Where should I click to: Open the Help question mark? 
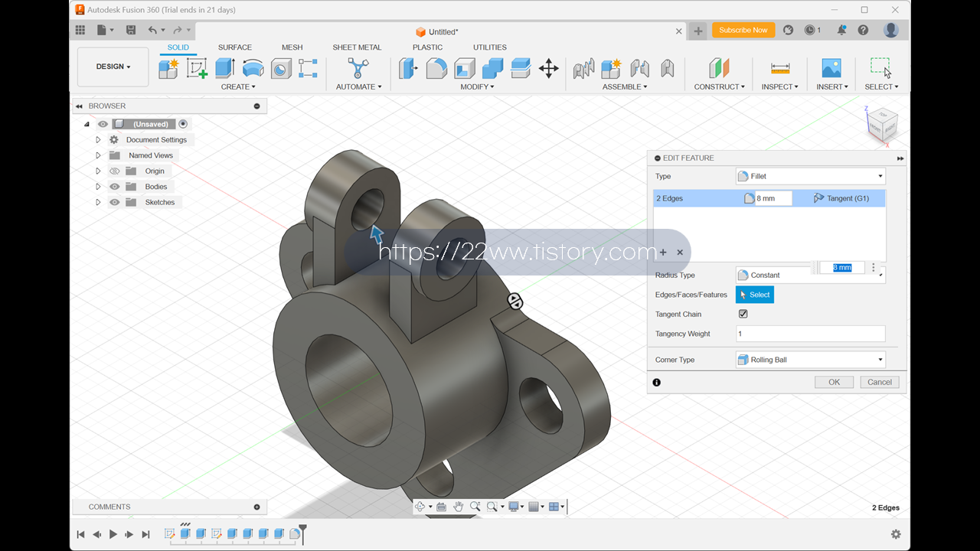(x=863, y=30)
